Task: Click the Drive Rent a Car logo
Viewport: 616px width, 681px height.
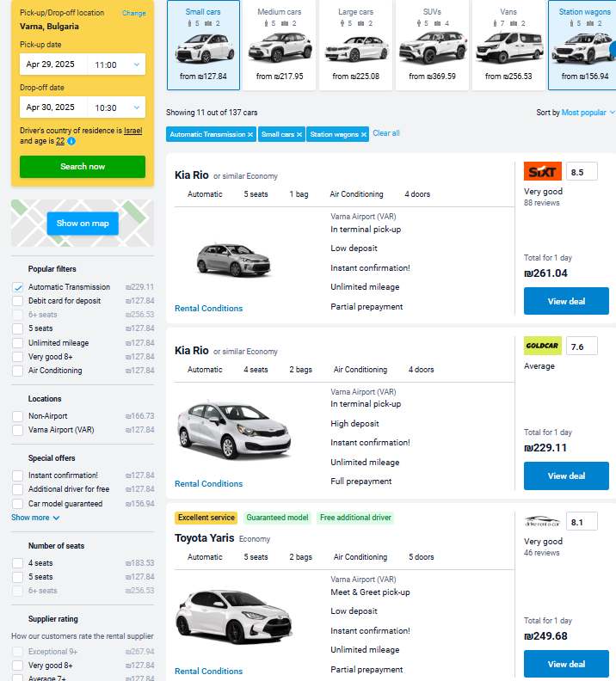Action: coord(543,521)
